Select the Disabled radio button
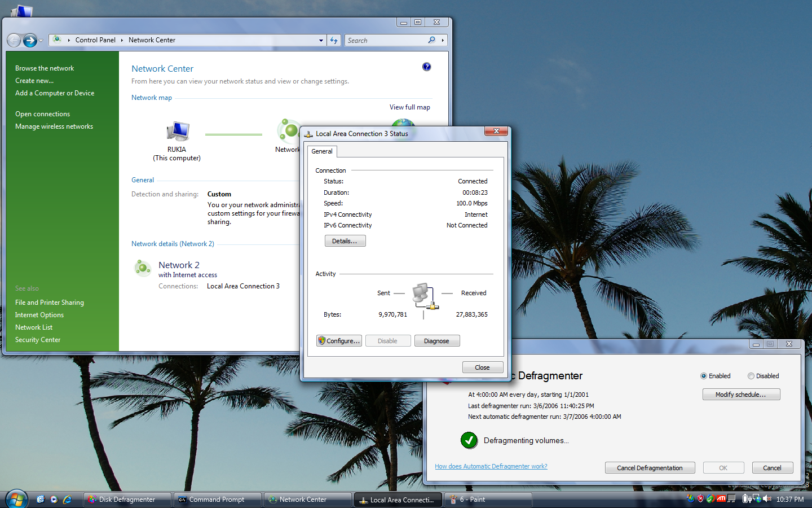812x508 pixels. (751, 376)
